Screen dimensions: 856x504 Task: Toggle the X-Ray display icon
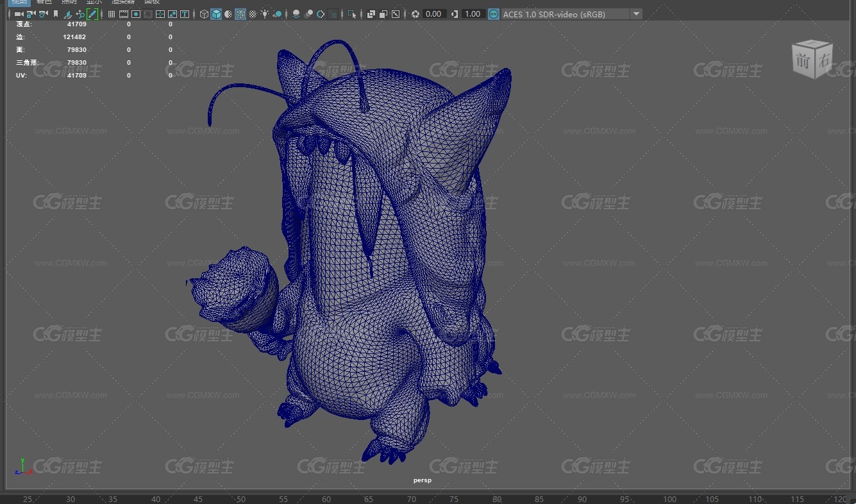coord(371,13)
